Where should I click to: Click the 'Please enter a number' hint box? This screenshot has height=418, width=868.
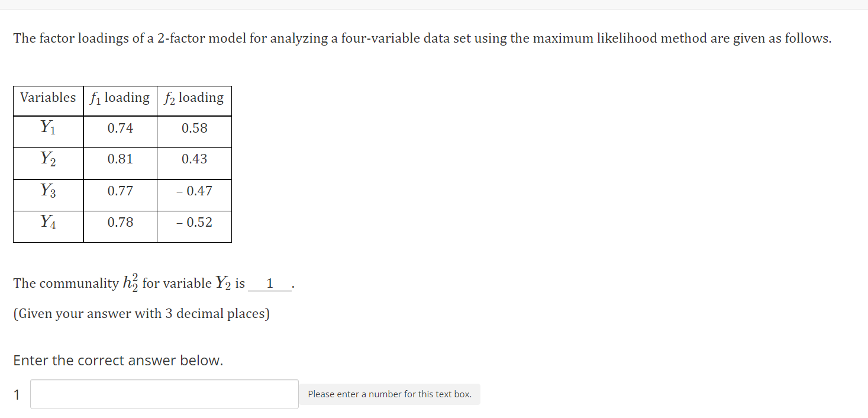point(389,394)
